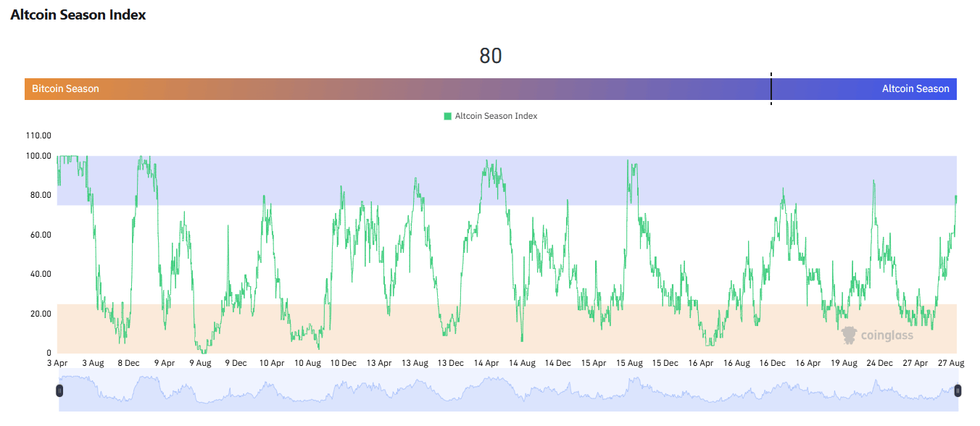Image resolution: width=980 pixels, height=426 pixels.
Task: Click the 3 Apr date axis label
Action: coord(57,363)
